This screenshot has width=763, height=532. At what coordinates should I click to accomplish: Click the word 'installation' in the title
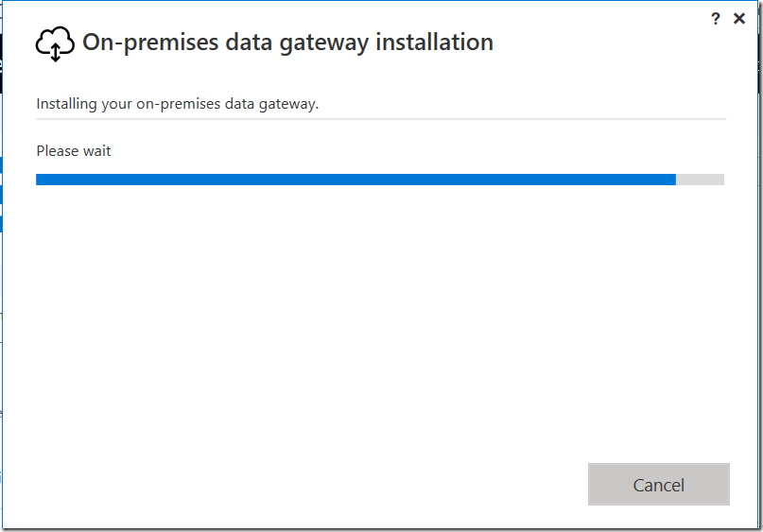435,42
